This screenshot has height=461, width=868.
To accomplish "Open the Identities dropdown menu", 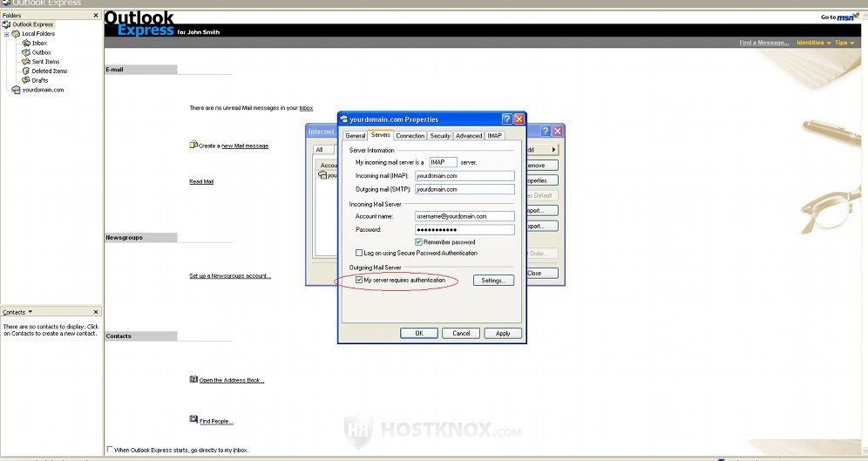I will click(x=814, y=43).
